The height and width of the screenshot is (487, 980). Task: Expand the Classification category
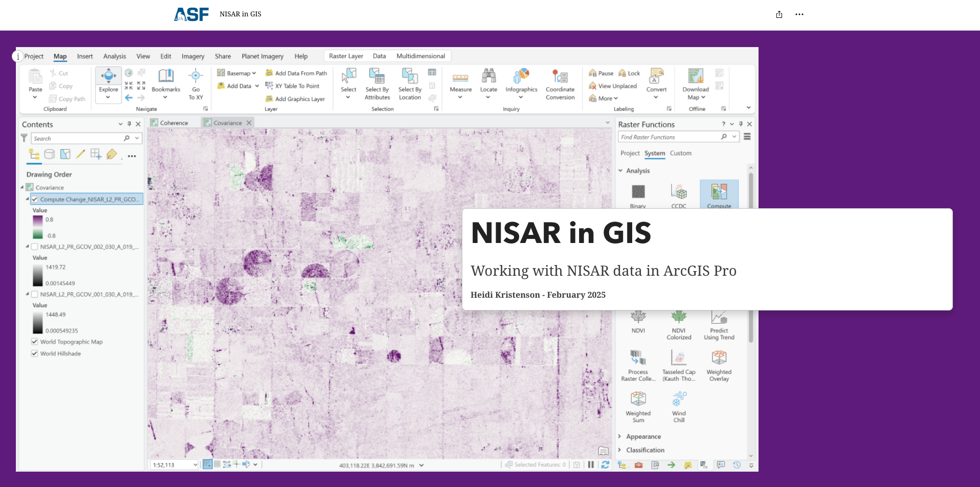pyautogui.click(x=620, y=450)
